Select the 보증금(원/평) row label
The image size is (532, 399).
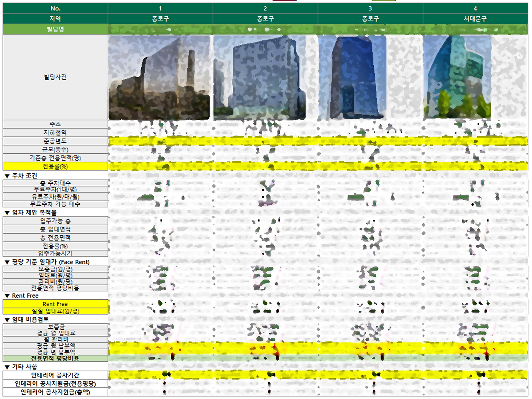coord(55,269)
